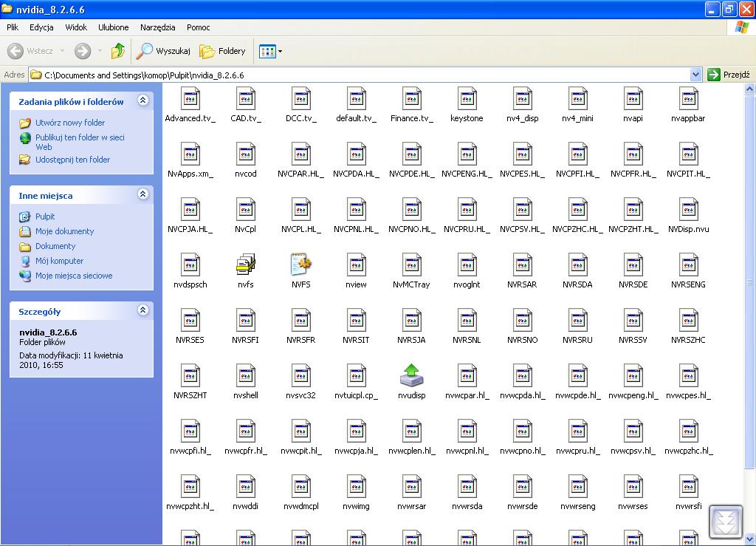This screenshot has width=756, height=546.
Task: Collapse Zadania plików i folderów panel
Action: click(142, 100)
